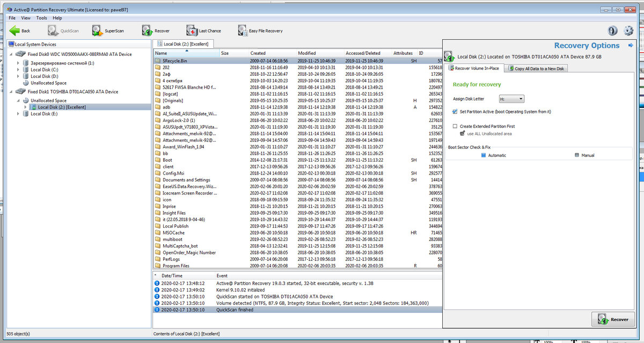644x343 pixels.
Task: Launch SuperScan from the toolbar
Action: coord(107,31)
